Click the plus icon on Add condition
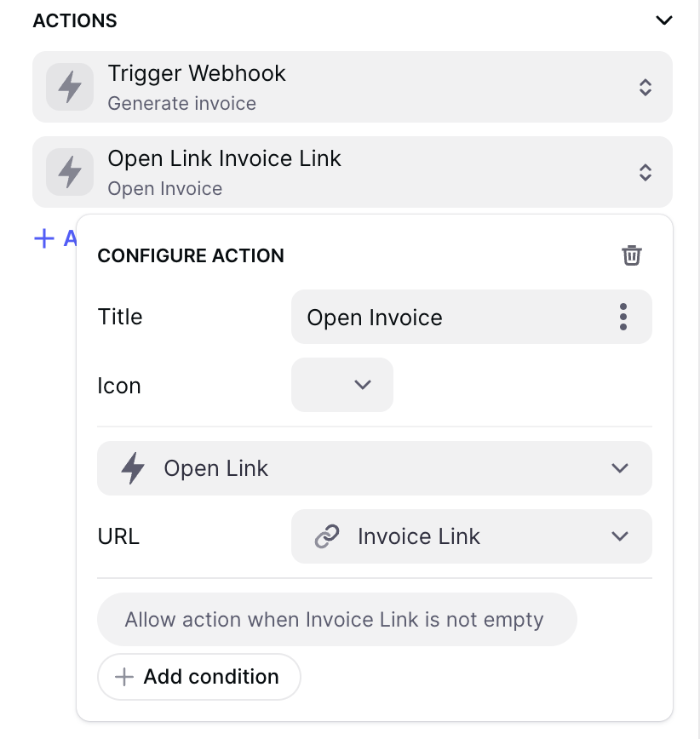Viewport: 700px width, 739px height. [124, 677]
